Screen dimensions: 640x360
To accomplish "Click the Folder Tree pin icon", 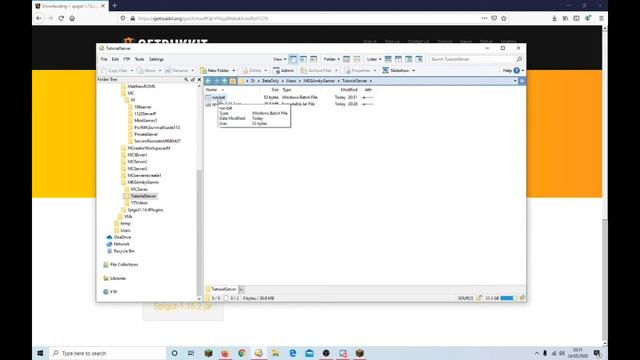I will click(193, 80).
